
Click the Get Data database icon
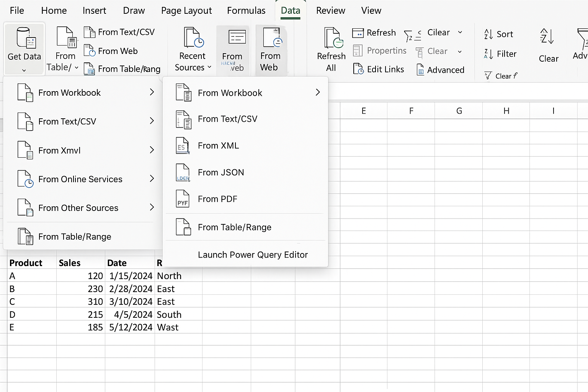click(x=26, y=38)
